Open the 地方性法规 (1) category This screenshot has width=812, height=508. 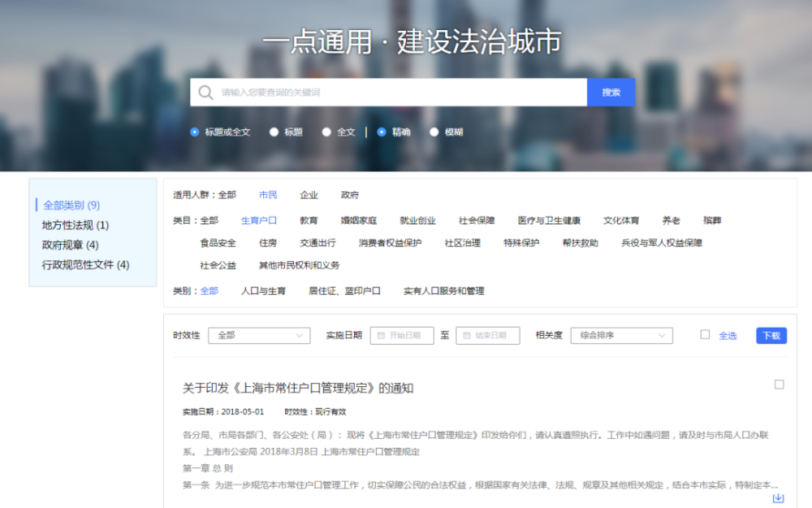(76, 225)
